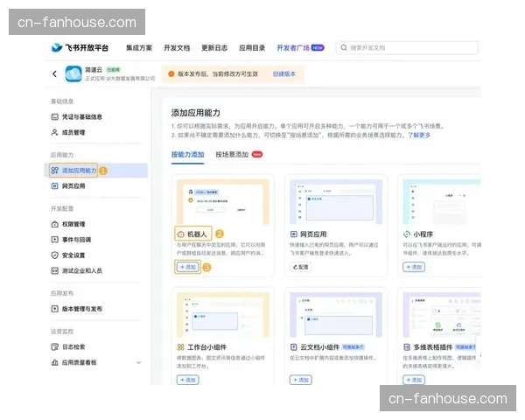Click the 了解更多 link
The width and height of the screenshot is (525, 420).
pos(419,135)
